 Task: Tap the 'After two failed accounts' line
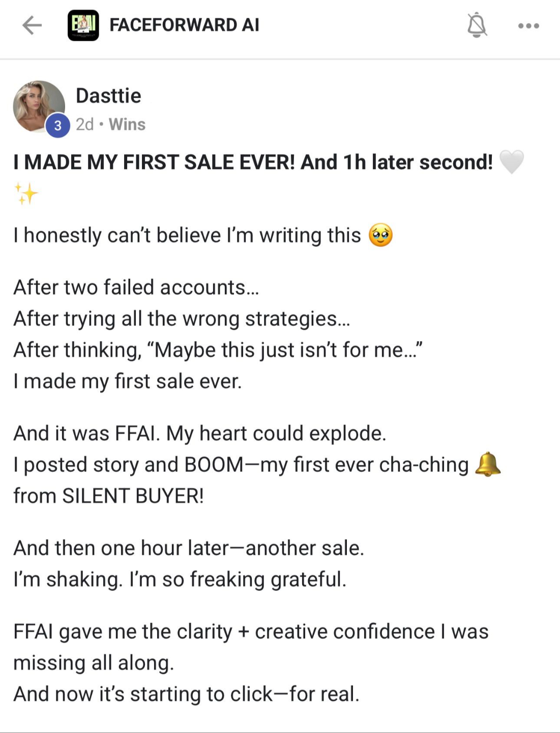click(x=136, y=288)
